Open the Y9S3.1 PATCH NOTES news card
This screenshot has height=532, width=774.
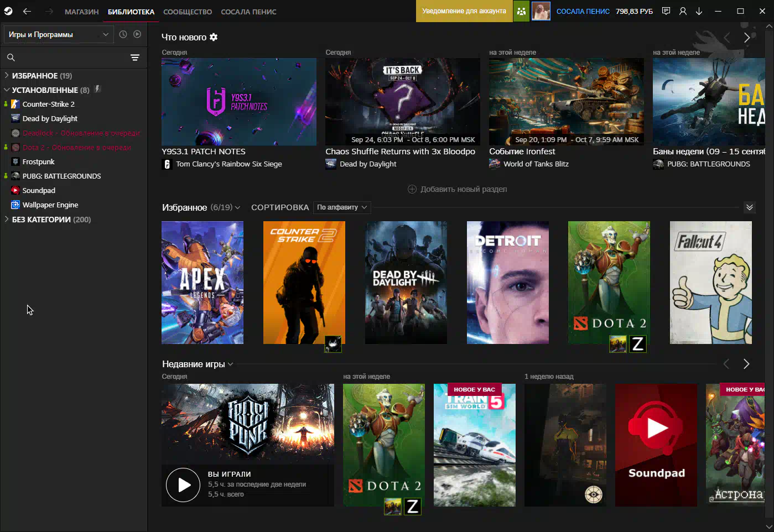coord(239,102)
